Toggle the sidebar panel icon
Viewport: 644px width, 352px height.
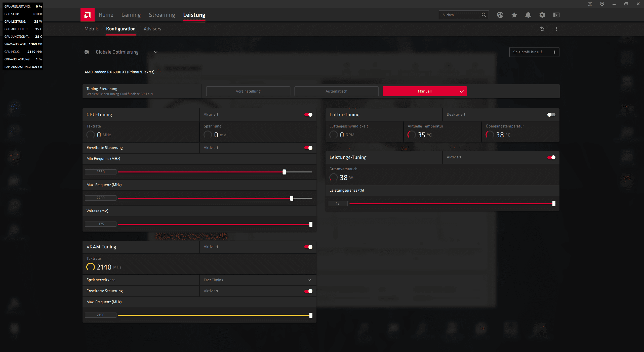556,15
